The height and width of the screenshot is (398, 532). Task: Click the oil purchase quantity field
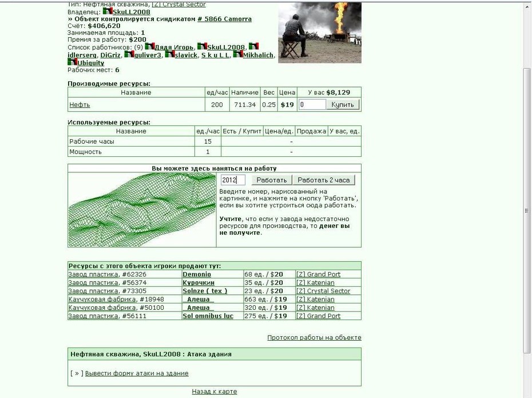tap(312, 105)
